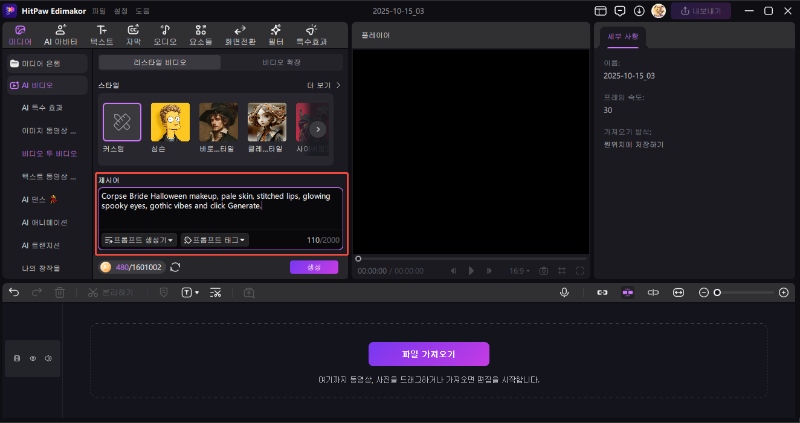Image resolution: width=800 pixels, height=423 pixels.
Task: Click the undo arrow in timeline toolbar
Action: pos(14,292)
